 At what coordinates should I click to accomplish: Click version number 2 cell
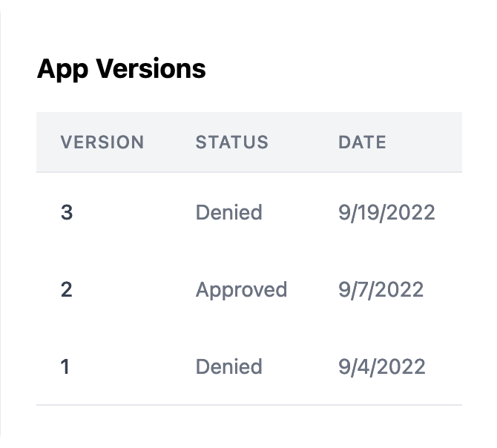[67, 289]
